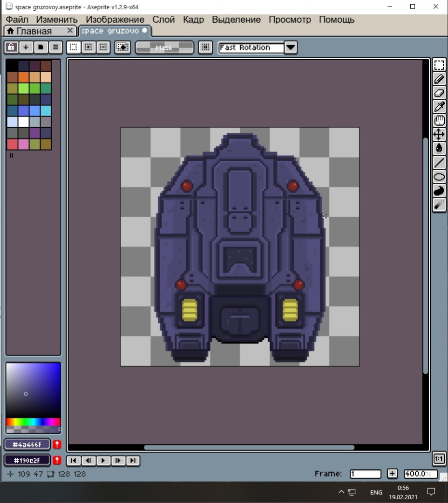Viewport: 448px width, 503px height.
Task: Switch to the Главная tab
Action: (34, 31)
